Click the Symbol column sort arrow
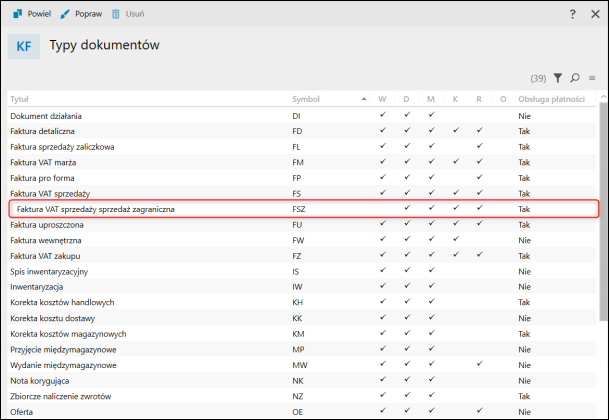609x420 pixels. pyautogui.click(x=363, y=99)
